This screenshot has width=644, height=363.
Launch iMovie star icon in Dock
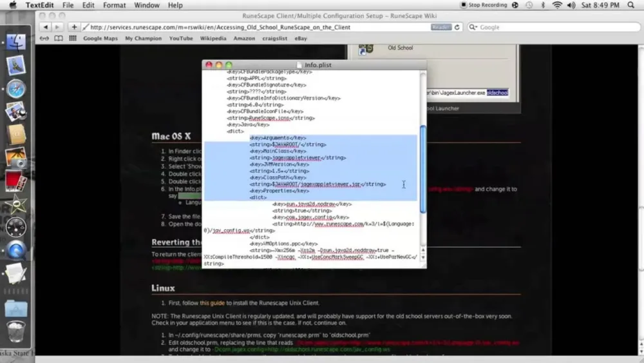point(15,205)
